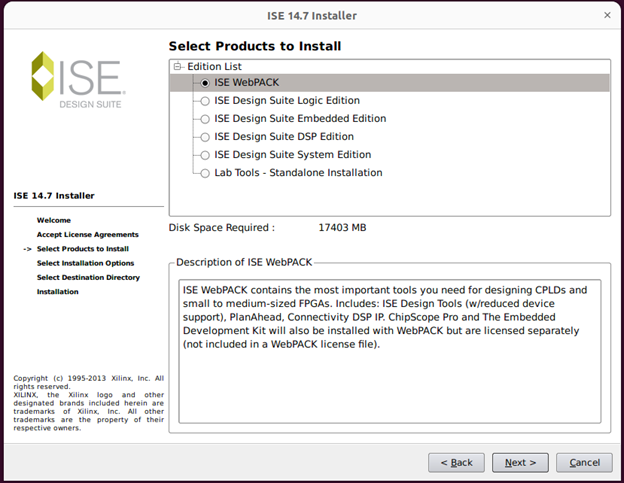Click Select Installation Options step

86,263
